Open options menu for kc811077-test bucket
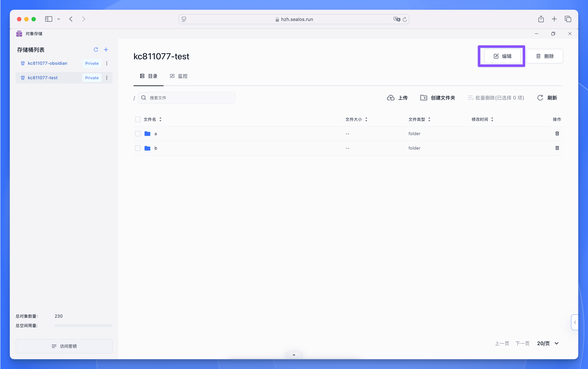 [x=107, y=78]
